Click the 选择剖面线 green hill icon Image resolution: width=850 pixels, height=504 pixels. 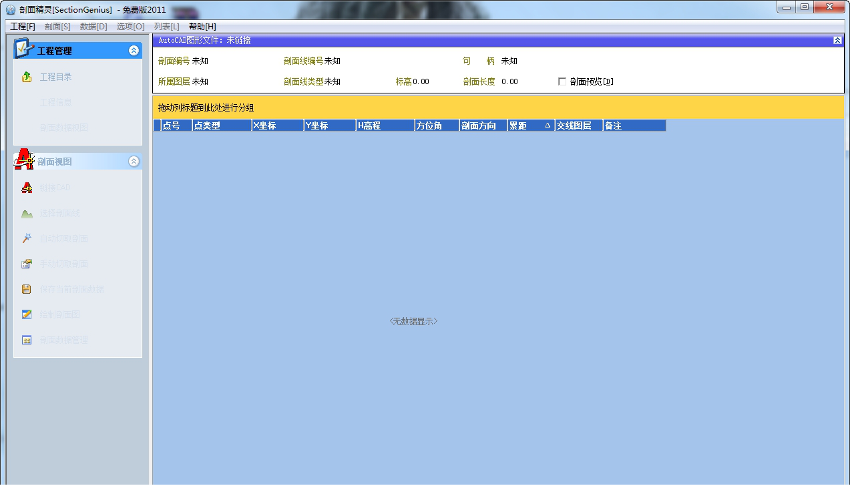[x=27, y=214]
